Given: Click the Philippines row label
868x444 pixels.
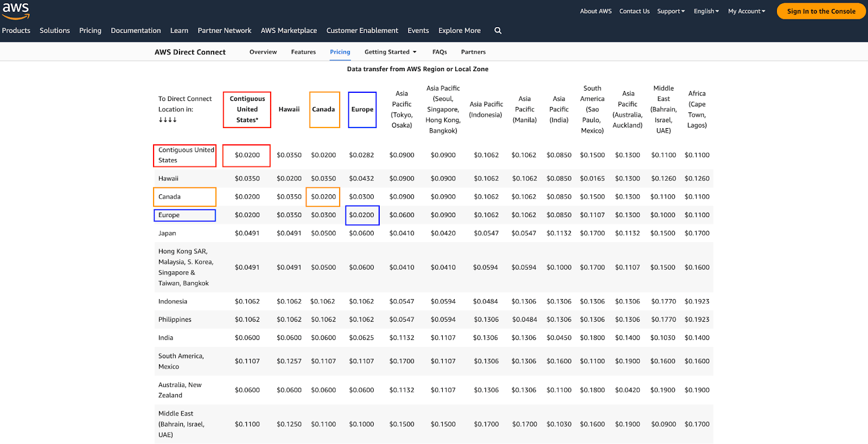Looking at the screenshot, I should (175, 320).
